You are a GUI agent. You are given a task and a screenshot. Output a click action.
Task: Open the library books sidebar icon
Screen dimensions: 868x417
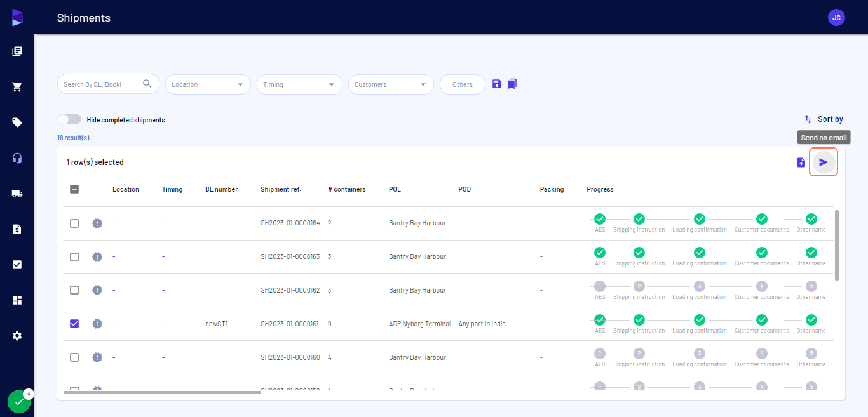(x=17, y=51)
